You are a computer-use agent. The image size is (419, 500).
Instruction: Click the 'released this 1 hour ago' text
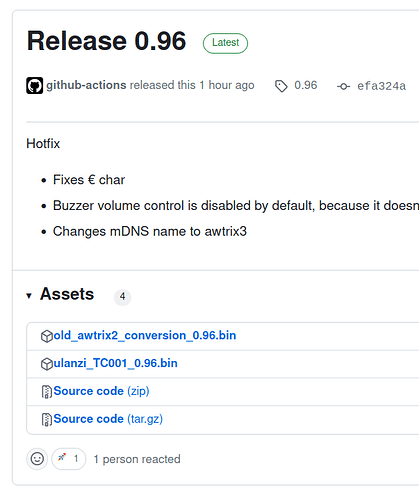coord(192,85)
